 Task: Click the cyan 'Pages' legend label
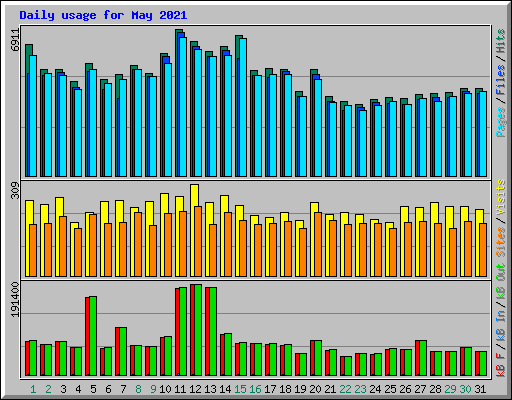(x=500, y=122)
